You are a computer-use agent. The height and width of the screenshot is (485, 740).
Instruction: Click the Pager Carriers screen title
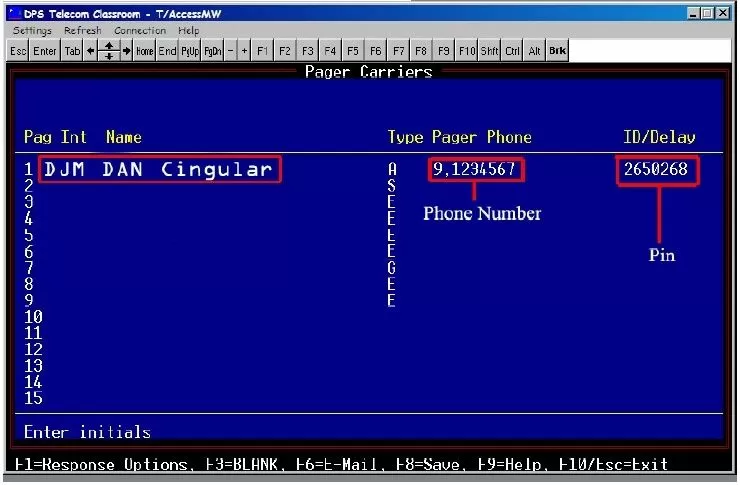368,72
